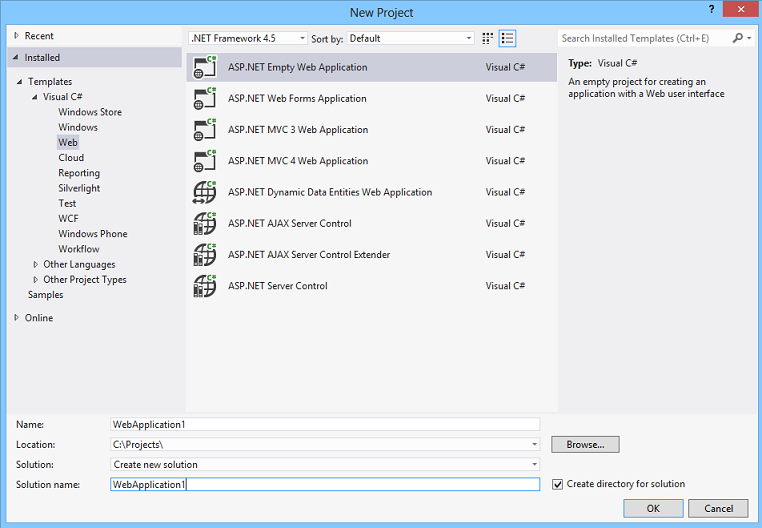The width and height of the screenshot is (762, 528).
Task: Toggle Create directory for solution checkbox
Action: (x=557, y=484)
